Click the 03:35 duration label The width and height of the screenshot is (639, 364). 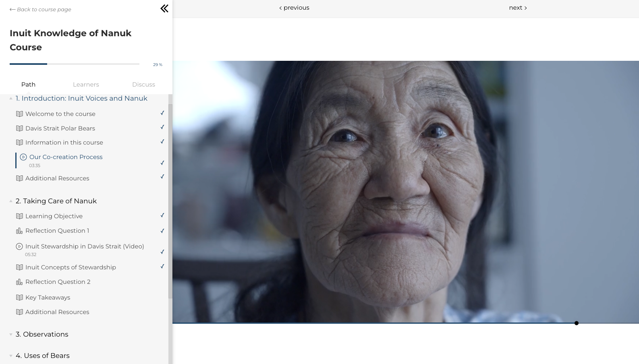[x=35, y=165]
